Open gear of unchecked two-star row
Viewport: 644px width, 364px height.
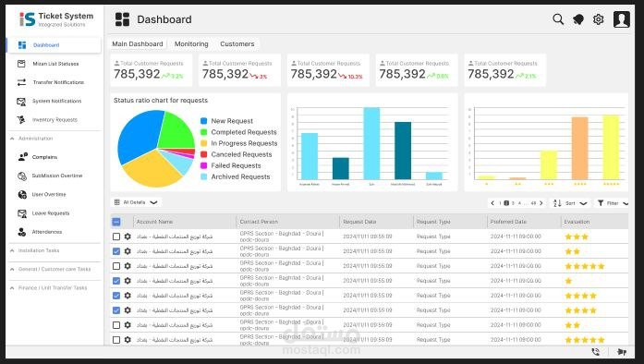coord(128,325)
